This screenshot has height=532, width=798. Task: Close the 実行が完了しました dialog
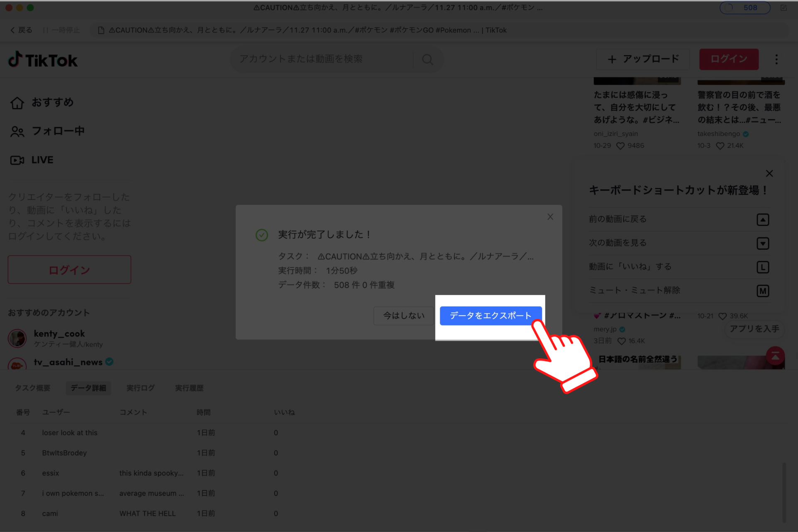coord(550,217)
